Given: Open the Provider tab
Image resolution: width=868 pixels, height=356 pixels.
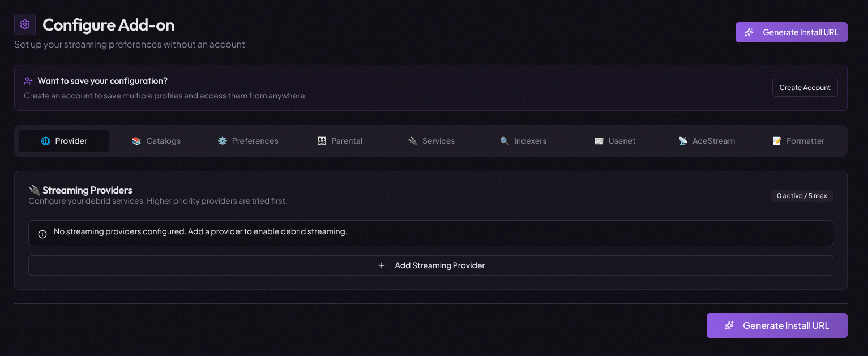Looking at the screenshot, I should [x=64, y=141].
